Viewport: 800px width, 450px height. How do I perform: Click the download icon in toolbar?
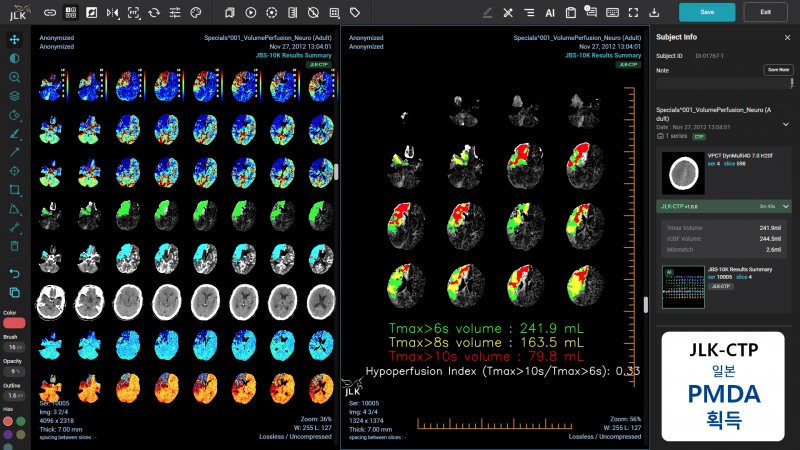click(654, 13)
